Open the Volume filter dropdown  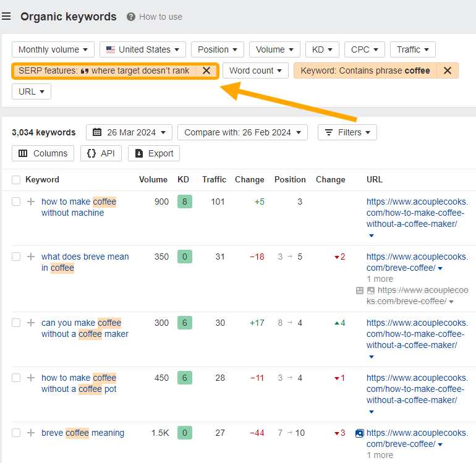tap(274, 49)
